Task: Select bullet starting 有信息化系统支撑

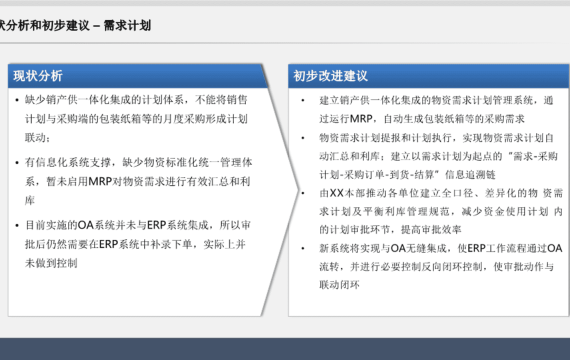Action: [x=139, y=181]
